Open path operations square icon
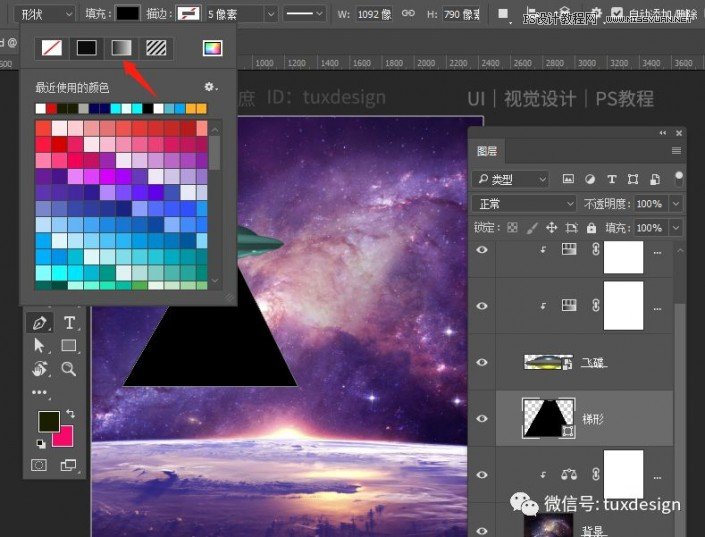Viewport: 705px width, 537px height. pos(503,13)
